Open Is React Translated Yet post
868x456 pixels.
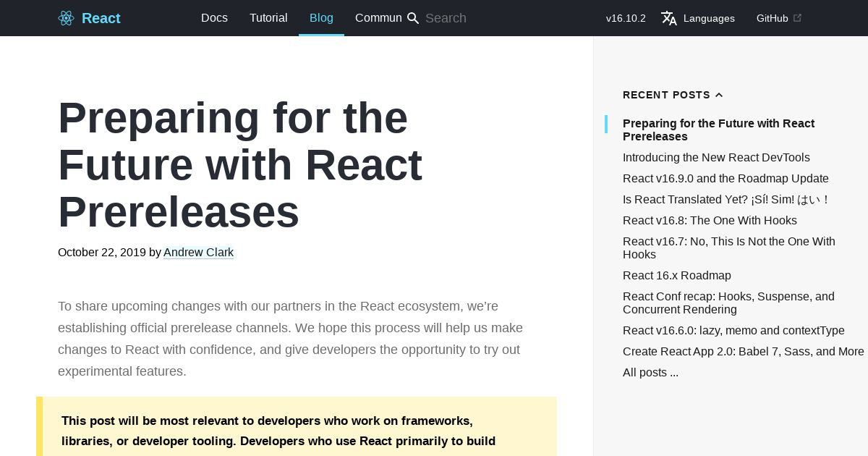(726, 200)
